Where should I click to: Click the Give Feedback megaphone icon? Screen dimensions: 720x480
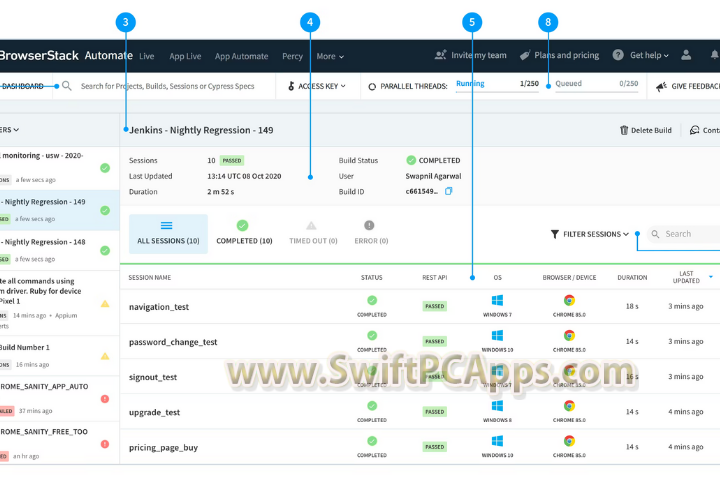tap(661, 86)
